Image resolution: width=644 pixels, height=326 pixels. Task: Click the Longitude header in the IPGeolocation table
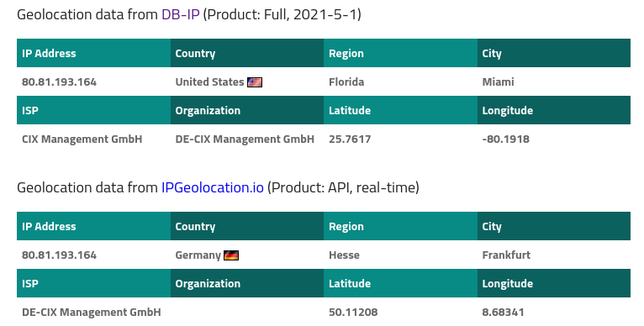pyautogui.click(x=508, y=284)
